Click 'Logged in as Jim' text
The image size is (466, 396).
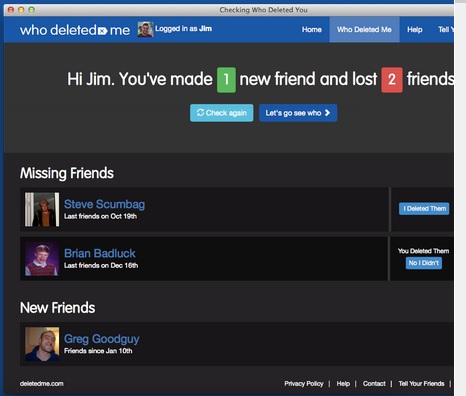click(183, 29)
